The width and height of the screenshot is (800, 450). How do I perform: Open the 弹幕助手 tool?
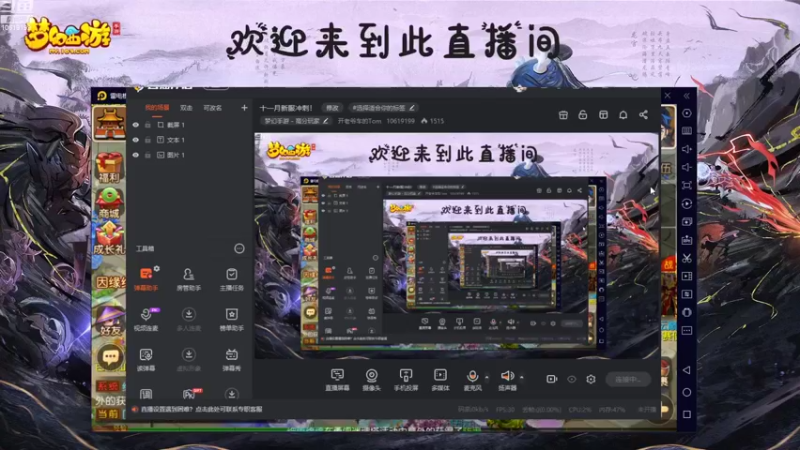tap(146, 279)
